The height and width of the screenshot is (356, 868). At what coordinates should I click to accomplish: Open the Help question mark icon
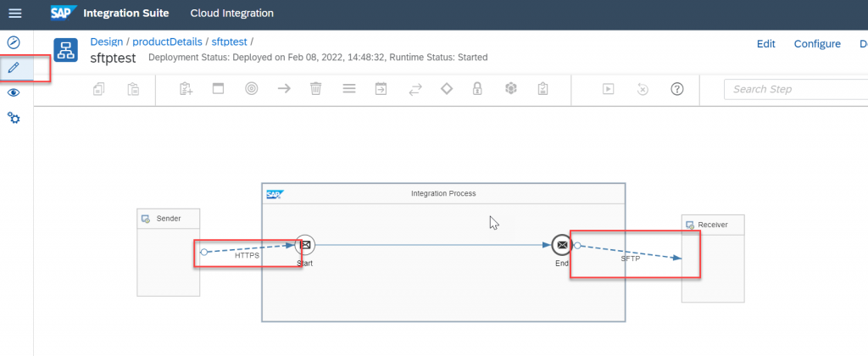click(676, 89)
